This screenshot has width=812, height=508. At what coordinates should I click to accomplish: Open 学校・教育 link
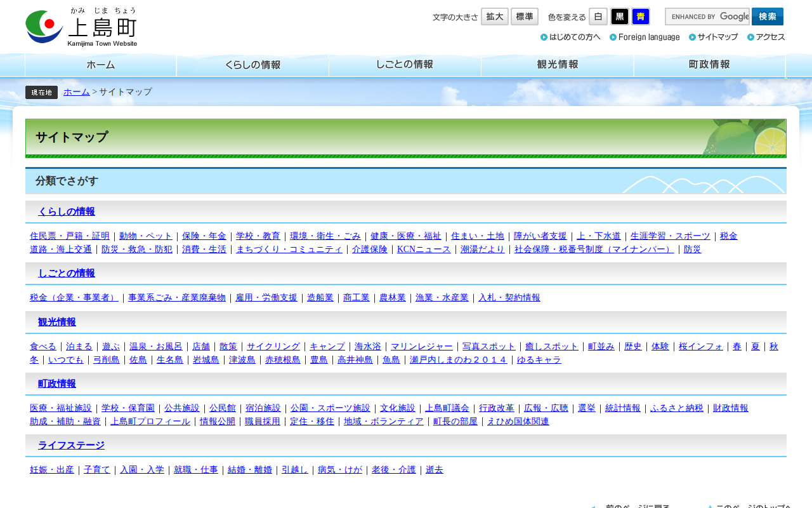click(258, 236)
